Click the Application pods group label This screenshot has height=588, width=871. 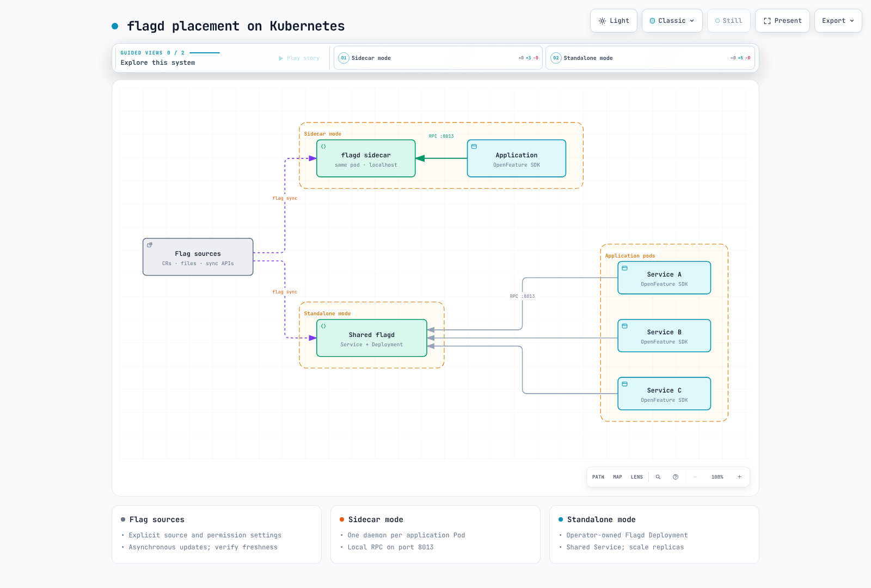630,256
